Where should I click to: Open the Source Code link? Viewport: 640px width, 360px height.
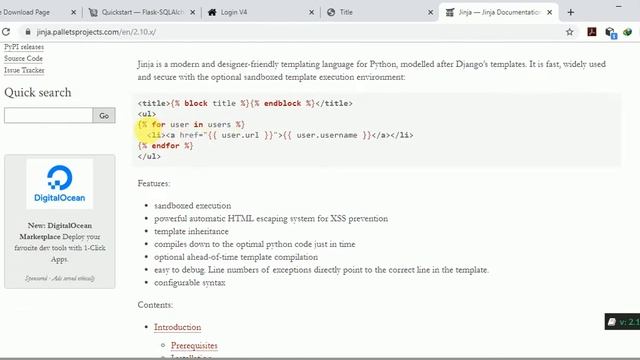pyautogui.click(x=23, y=58)
